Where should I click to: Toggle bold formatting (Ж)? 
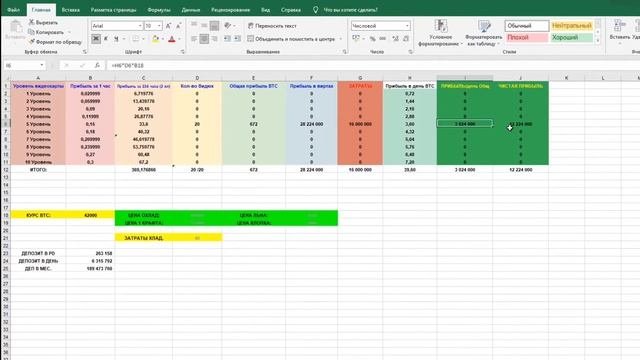tap(96, 39)
